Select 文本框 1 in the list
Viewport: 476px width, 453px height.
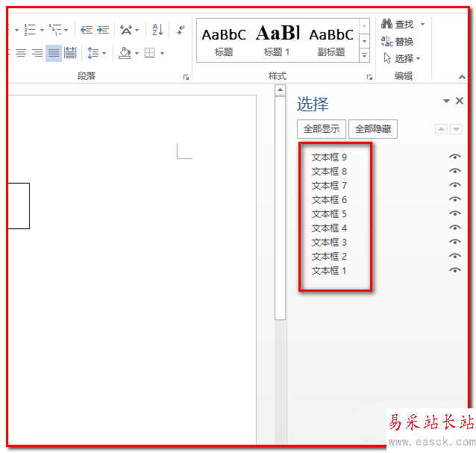pos(329,270)
